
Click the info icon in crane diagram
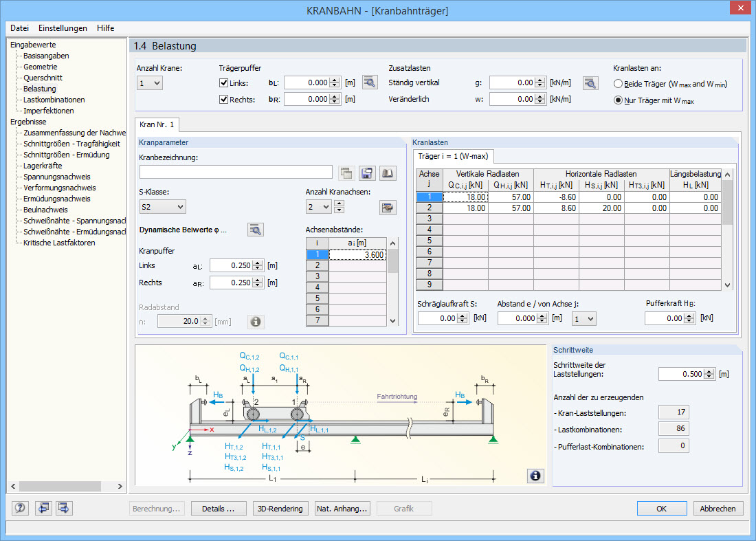[535, 475]
